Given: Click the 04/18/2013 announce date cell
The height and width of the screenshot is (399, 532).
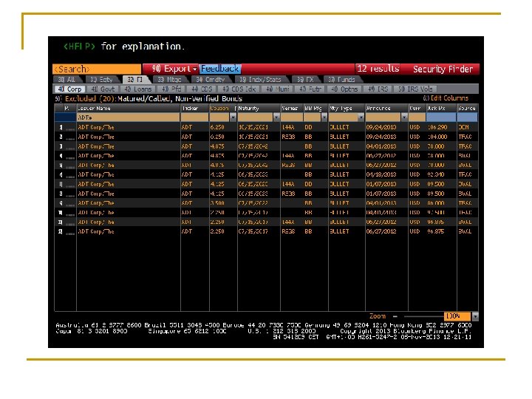Looking at the screenshot, I should click(x=381, y=174).
